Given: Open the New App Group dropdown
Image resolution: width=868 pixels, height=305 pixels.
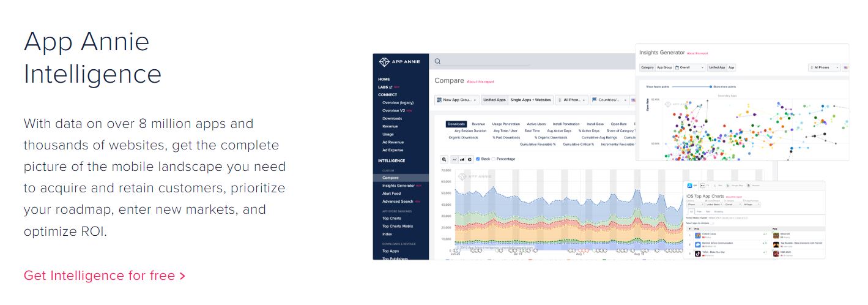Looking at the screenshot, I should tap(457, 100).
